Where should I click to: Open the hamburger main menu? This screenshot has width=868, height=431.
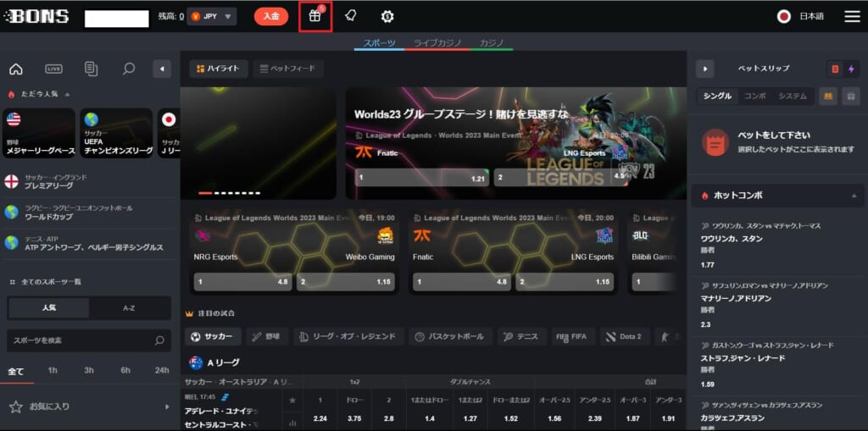852,17
